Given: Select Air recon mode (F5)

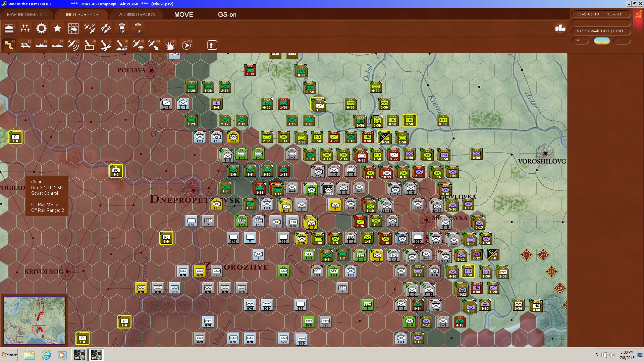Looking at the screenshot, I should [x=73, y=45].
